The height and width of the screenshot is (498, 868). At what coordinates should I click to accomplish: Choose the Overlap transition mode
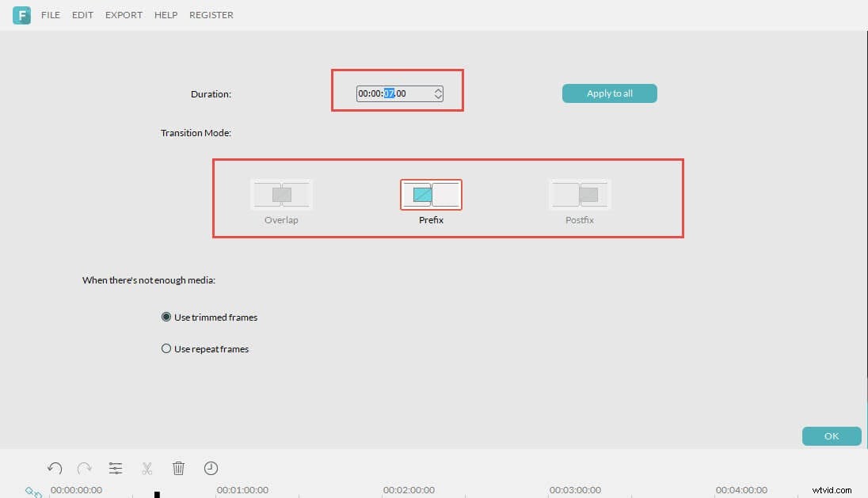pos(281,194)
